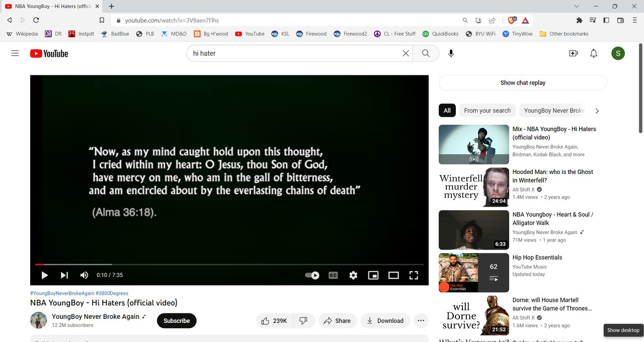Open share-page icon in address bar
This screenshot has width=644, height=342.
492,20
